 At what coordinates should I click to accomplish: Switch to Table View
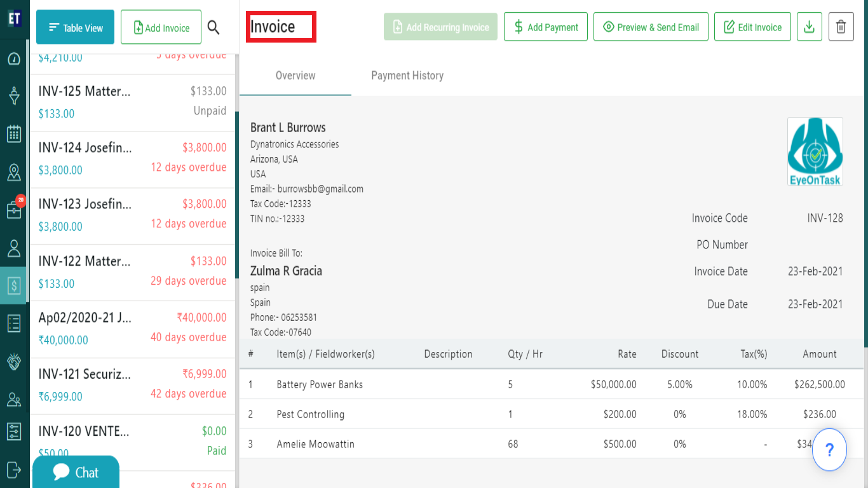(x=75, y=27)
